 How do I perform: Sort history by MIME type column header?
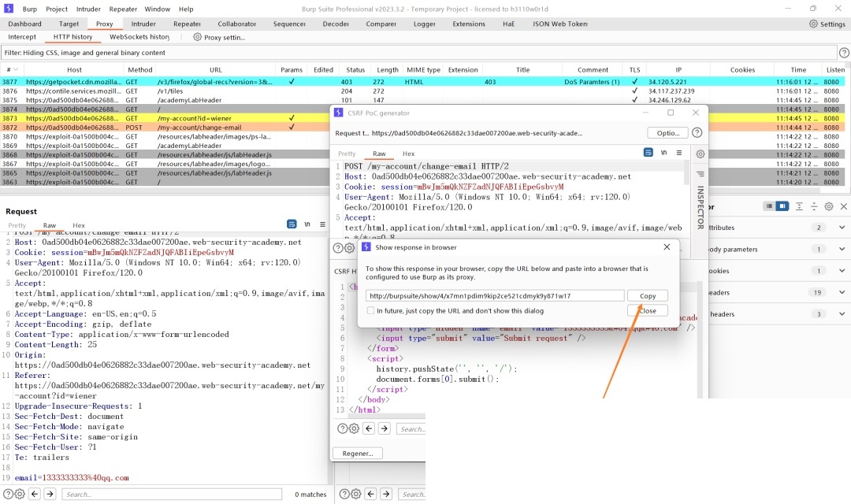coord(423,69)
